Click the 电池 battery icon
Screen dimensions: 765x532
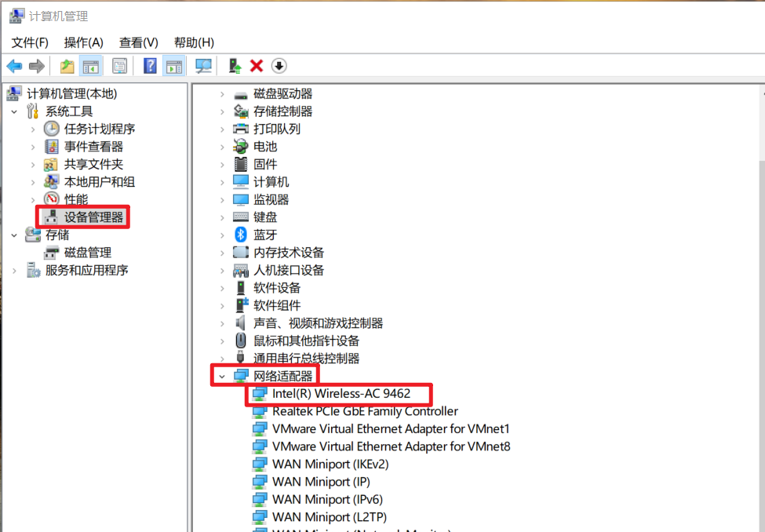tap(241, 147)
